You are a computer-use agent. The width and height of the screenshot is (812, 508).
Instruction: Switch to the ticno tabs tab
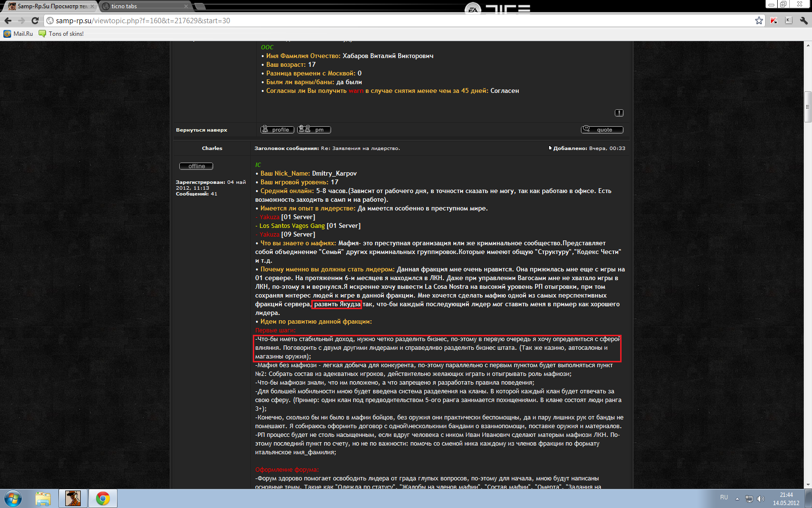pyautogui.click(x=145, y=6)
